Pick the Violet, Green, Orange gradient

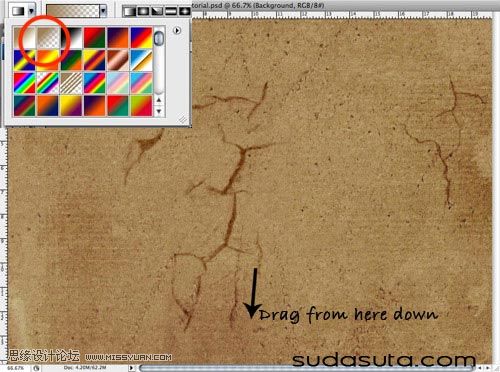click(71, 60)
